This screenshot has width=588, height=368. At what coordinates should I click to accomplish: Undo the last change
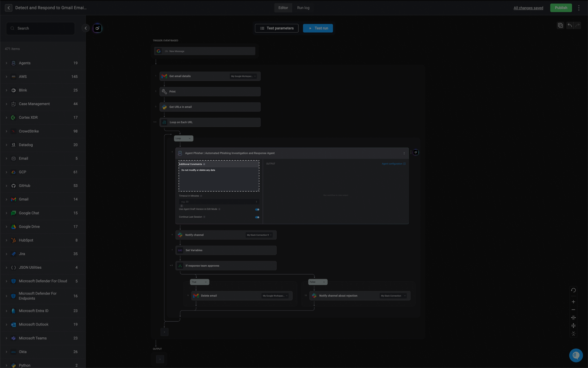(x=570, y=25)
